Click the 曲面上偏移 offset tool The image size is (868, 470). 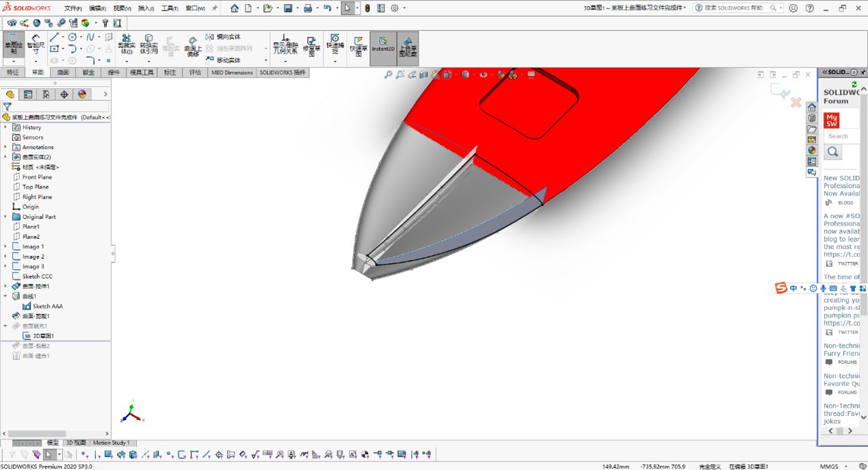coord(194,48)
